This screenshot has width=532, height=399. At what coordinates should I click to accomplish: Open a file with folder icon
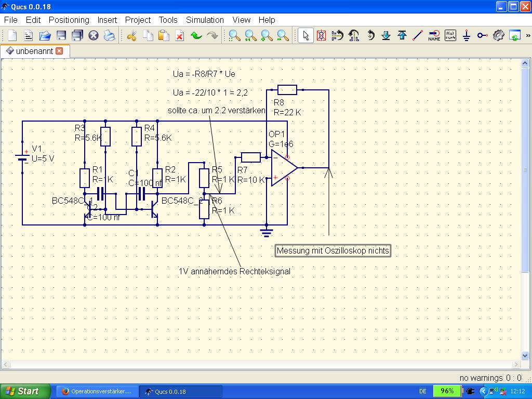coord(45,35)
